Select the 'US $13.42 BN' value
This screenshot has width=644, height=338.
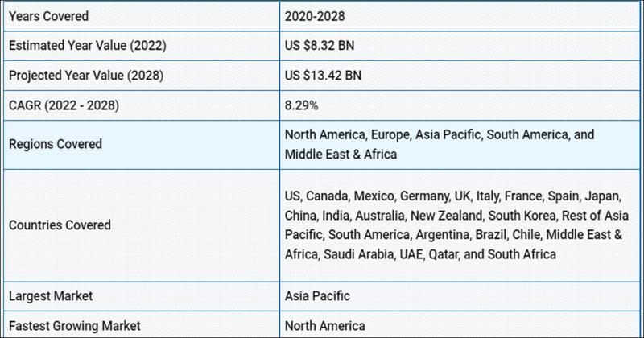[323, 75]
